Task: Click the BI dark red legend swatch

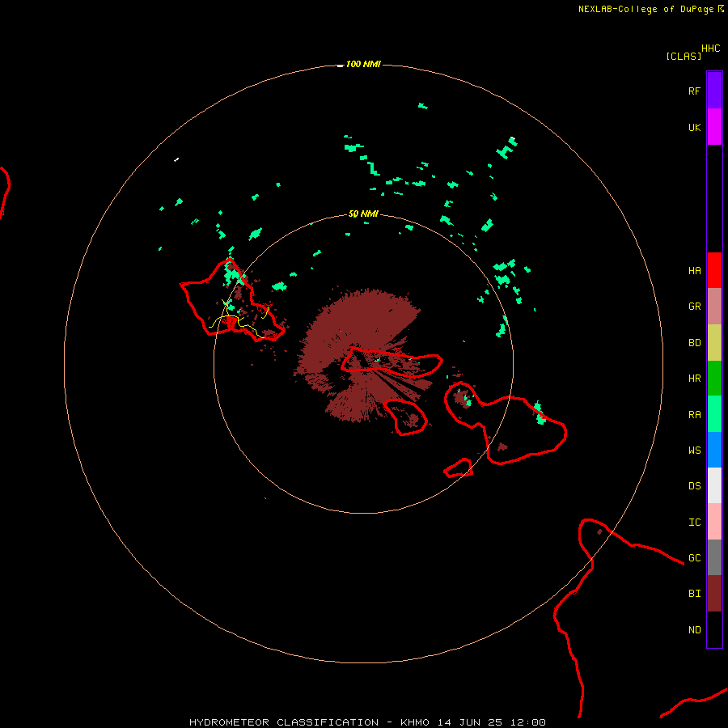Action: (714, 594)
